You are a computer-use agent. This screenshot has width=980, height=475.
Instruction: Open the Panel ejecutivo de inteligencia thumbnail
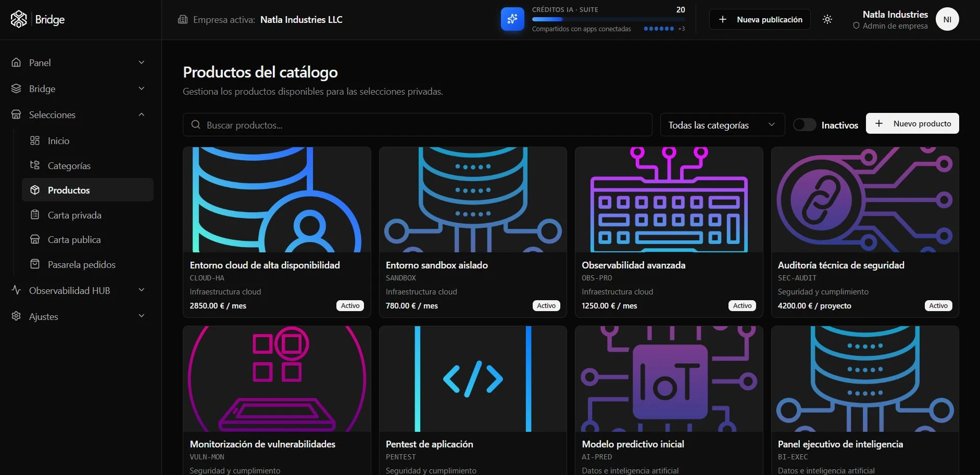click(x=865, y=379)
